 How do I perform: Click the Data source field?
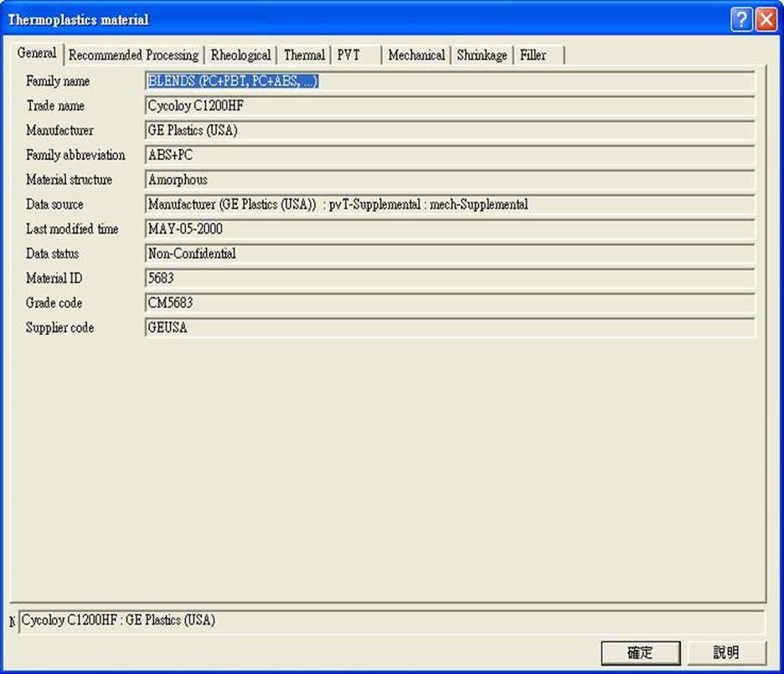[450, 204]
